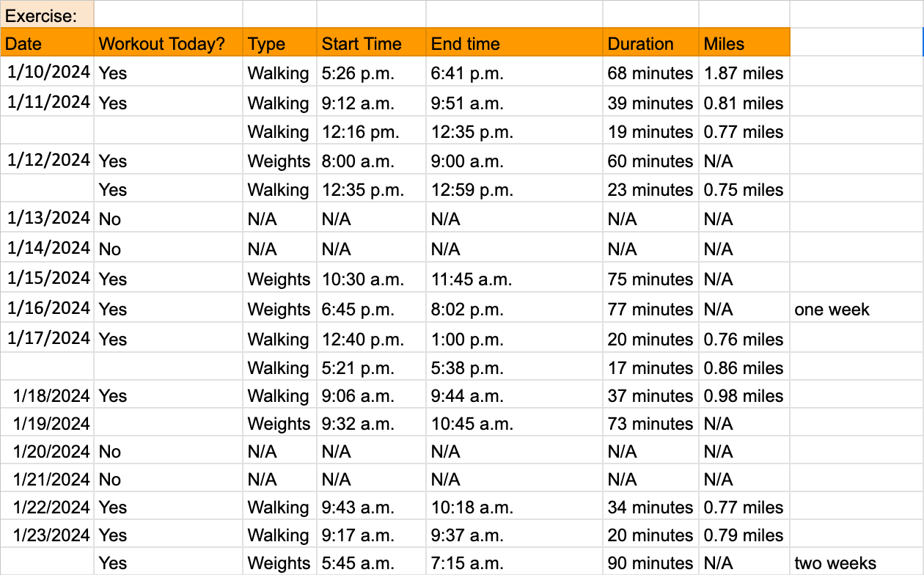Select the 'two weeks' note cell
The image size is (924, 575).
[x=857, y=562]
